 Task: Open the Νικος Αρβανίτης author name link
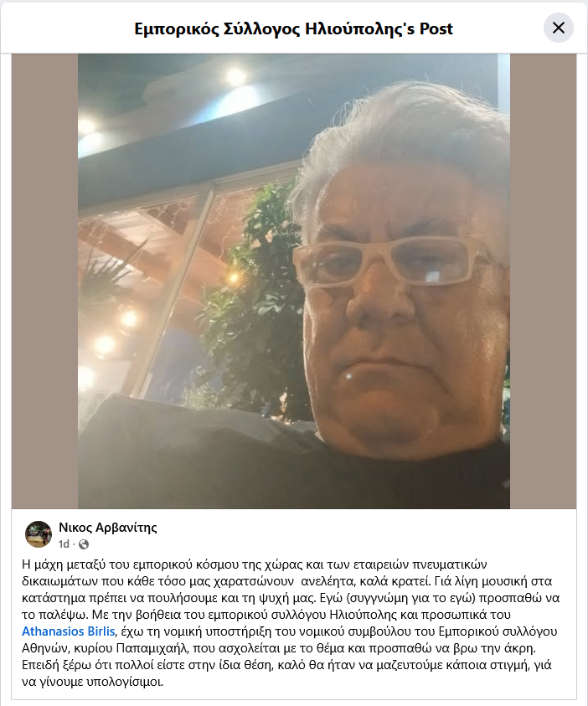[x=107, y=528]
